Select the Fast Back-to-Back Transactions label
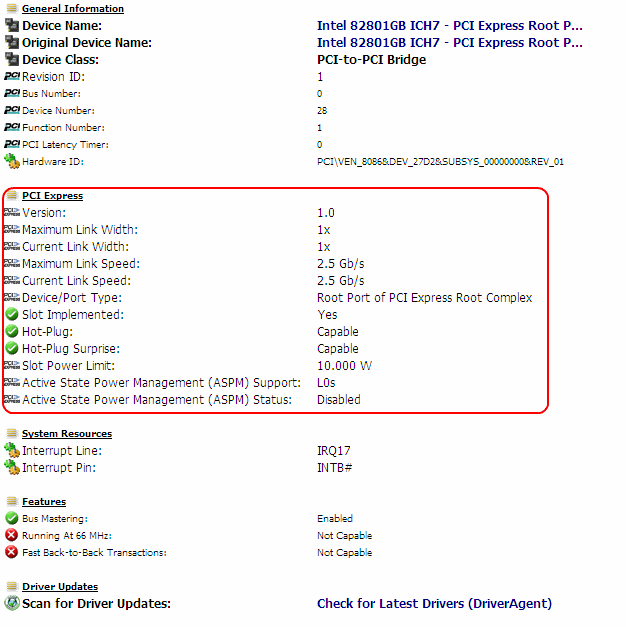 (x=94, y=553)
